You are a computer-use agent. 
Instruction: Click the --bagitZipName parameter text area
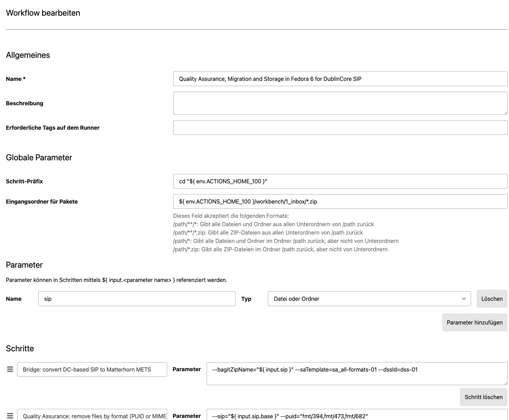pyautogui.click(x=357, y=374)
